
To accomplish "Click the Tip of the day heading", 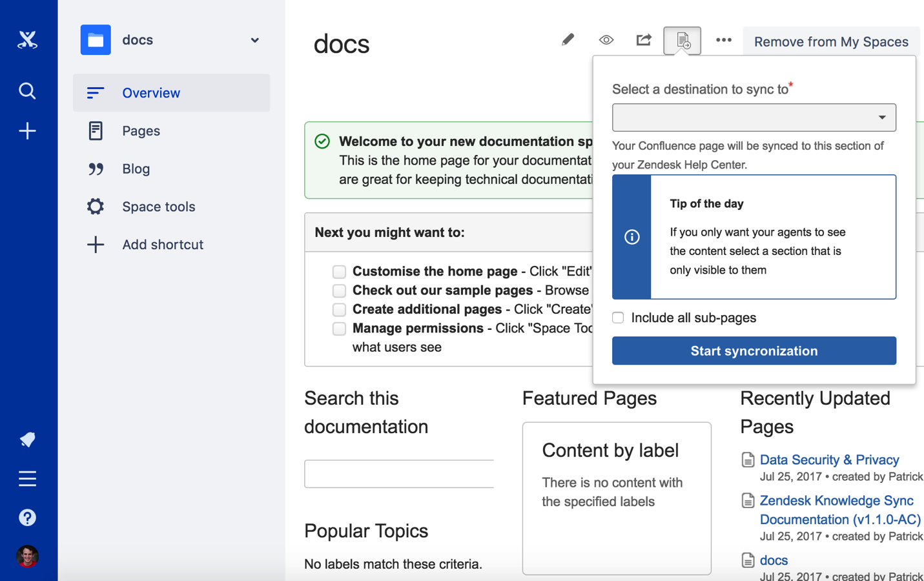I will 706,204.
